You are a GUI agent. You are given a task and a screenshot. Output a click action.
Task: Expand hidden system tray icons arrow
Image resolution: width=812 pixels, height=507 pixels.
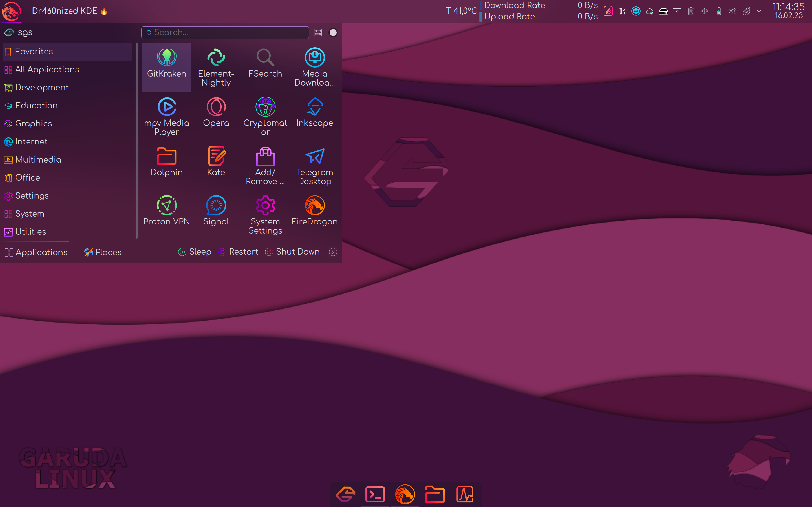(x=759, y=11)
